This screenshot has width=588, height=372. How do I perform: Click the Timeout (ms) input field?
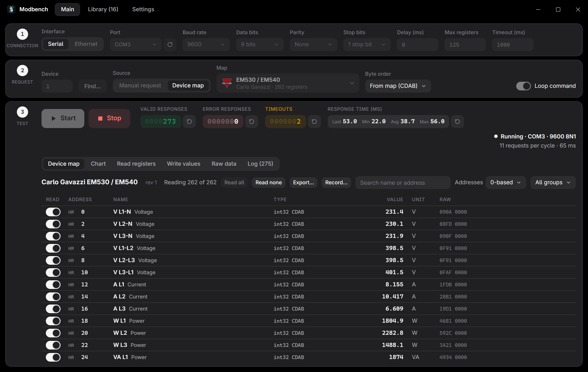(513, 45)
